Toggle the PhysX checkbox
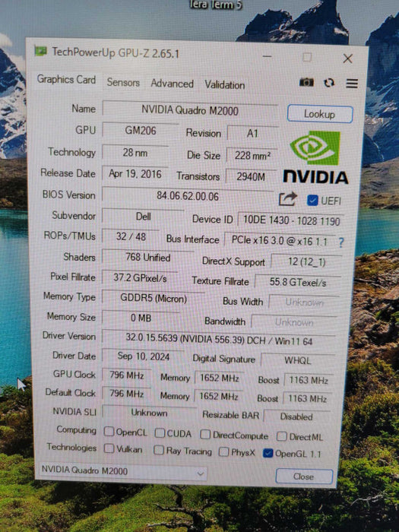This screenshot has width=399, height=532. point(223,451)
